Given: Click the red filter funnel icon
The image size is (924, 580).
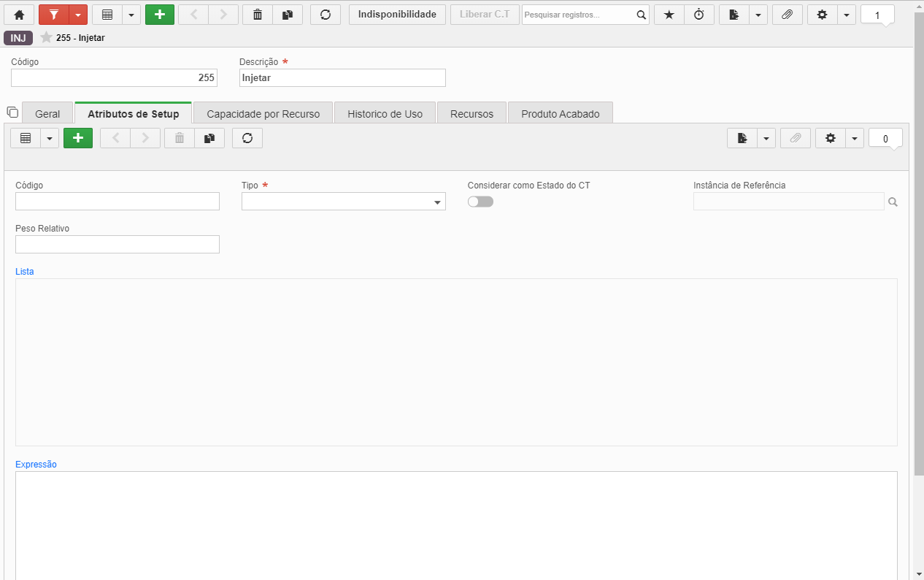Looking at the screenshot, I should pyautogui.click(x=53, y=15).
